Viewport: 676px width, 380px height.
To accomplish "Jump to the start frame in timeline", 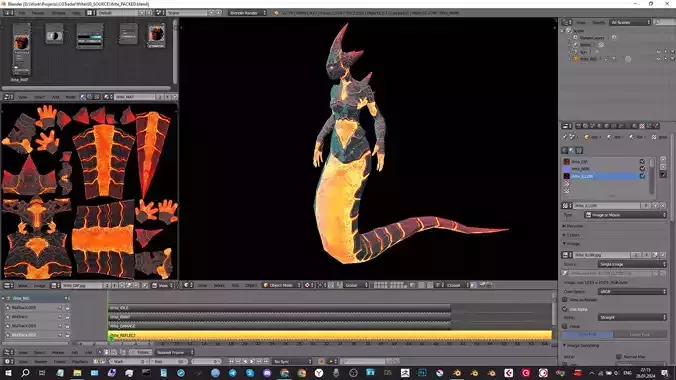I will (232, 361).
